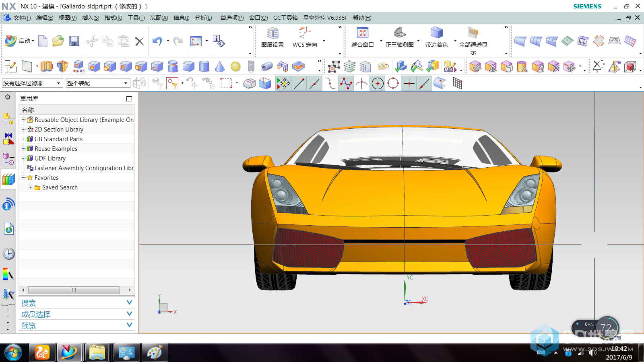Image resolution: width=644 pixels, height=362 pixels.
Task: Toggle arc center snap
Action: point(377,83)
